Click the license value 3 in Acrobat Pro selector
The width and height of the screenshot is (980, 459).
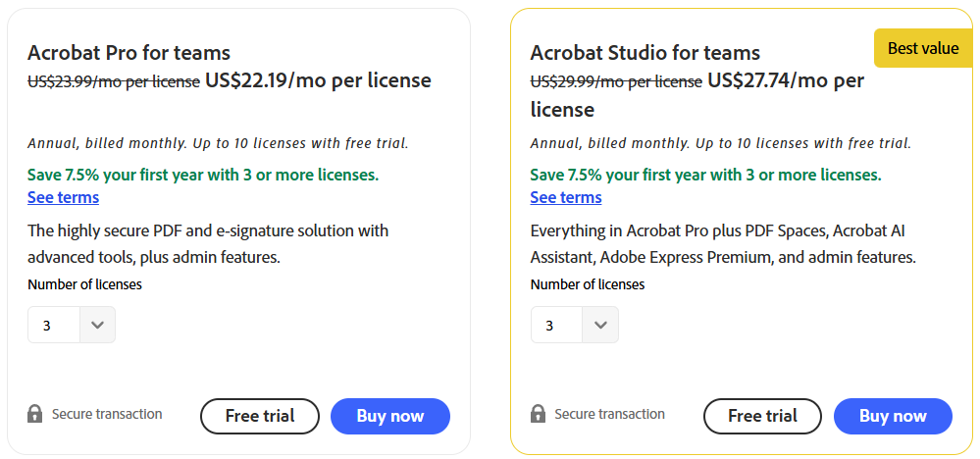pos(47,325)
